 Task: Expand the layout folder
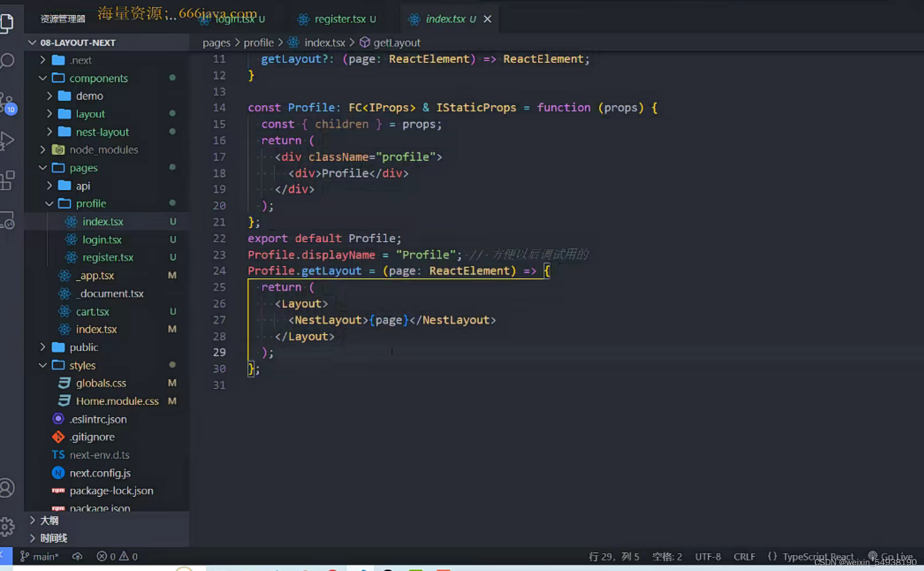click(x=106, y=114)
